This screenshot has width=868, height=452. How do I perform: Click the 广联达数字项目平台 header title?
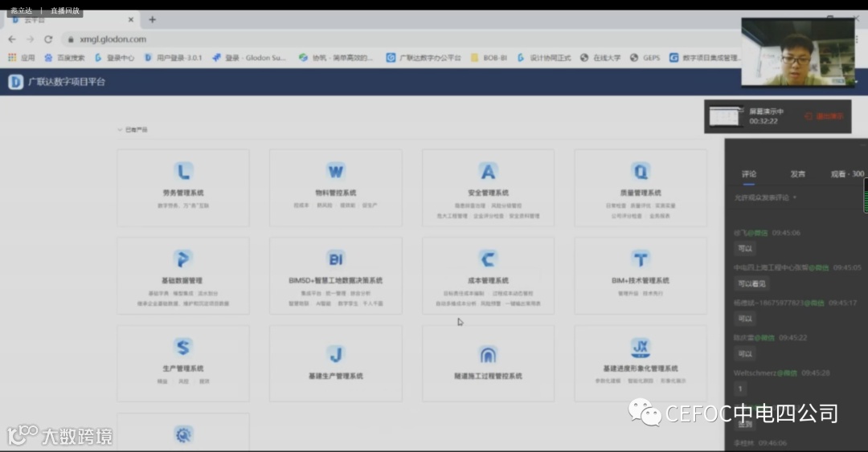coord(67,82)
